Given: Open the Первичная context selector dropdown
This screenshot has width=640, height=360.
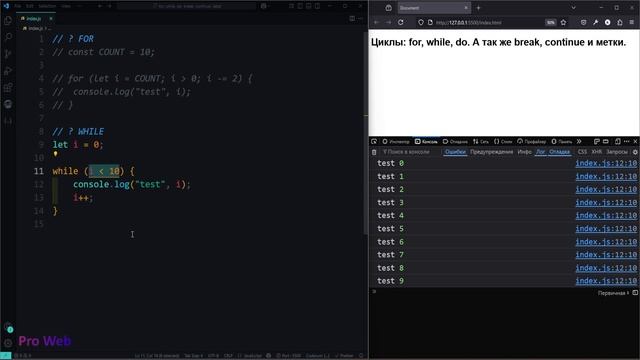Looking at the screenshot, I should [613, 293].
